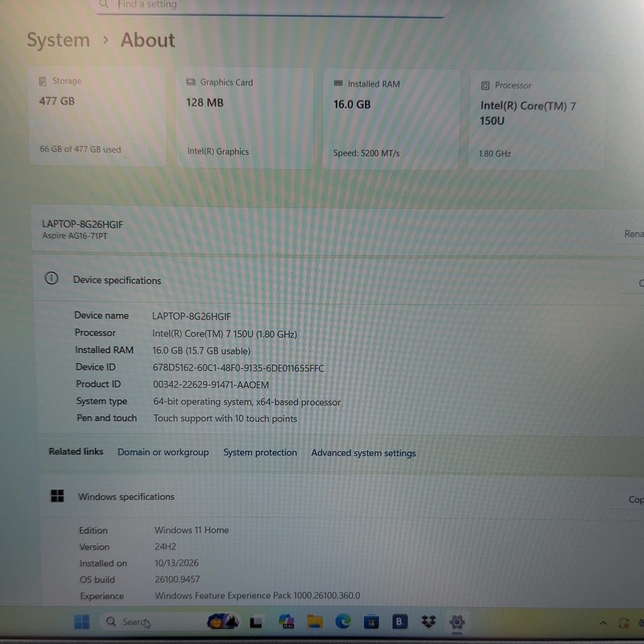Open the Processor summary card

point(537,121)
